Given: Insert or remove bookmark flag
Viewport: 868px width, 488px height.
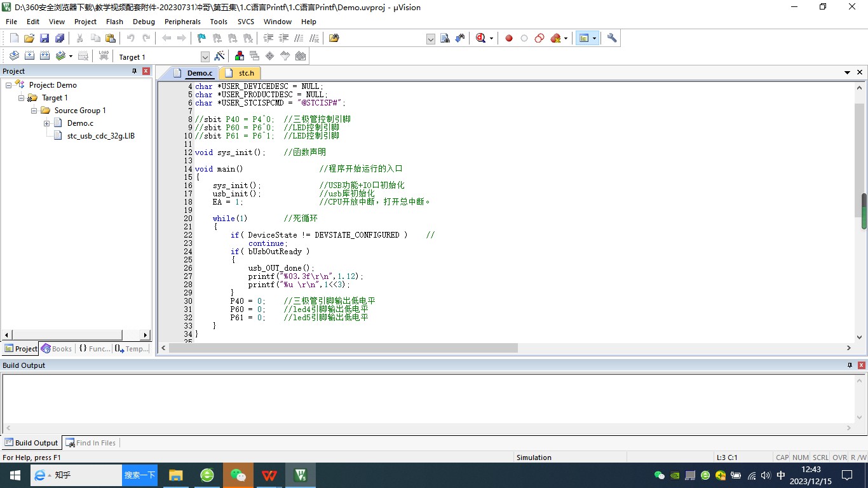Looking at the screenshot, I should pos(202,38).
